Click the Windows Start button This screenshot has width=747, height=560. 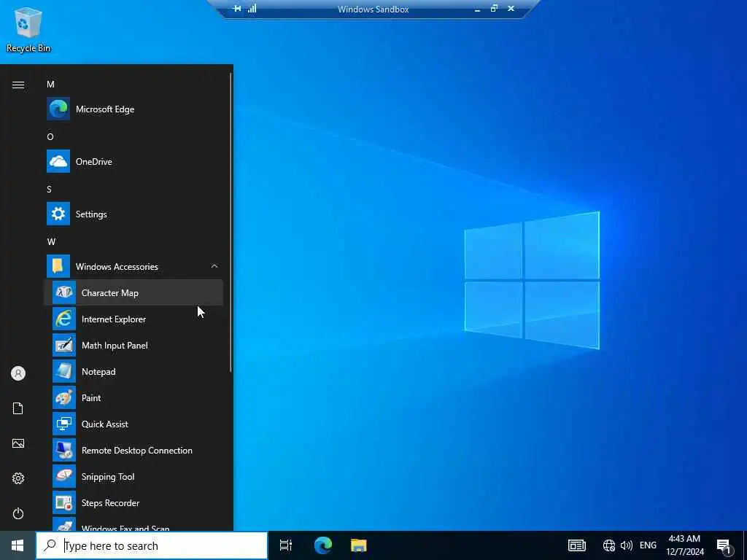(x=18, y=545)
